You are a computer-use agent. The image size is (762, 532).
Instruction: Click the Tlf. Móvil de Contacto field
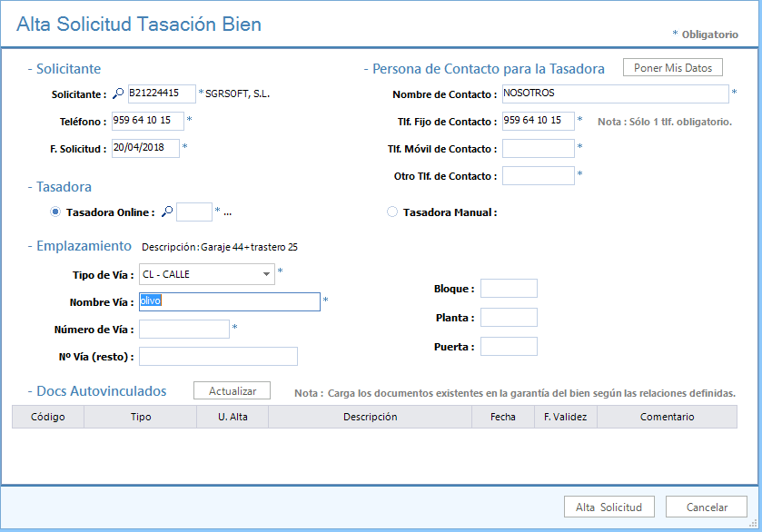(x=539, y=148)
